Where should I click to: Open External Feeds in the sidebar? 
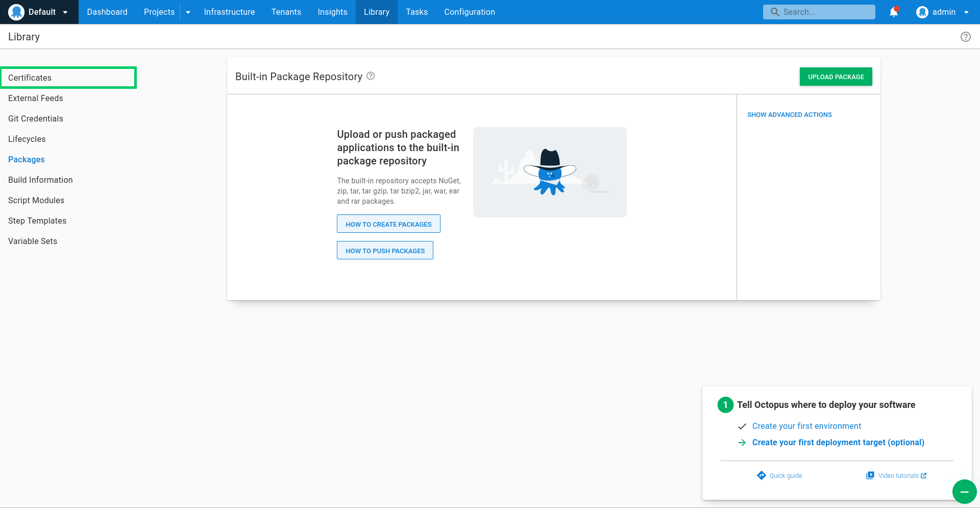68,98
